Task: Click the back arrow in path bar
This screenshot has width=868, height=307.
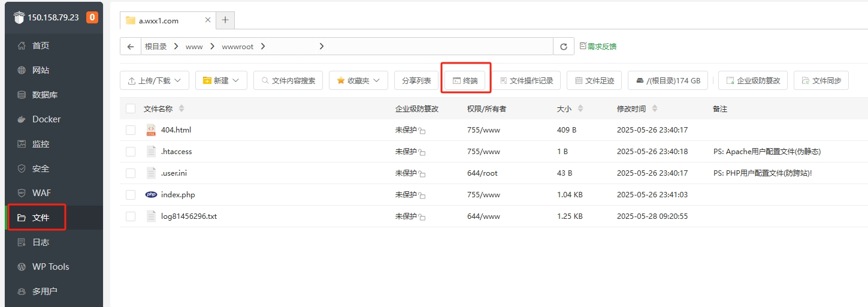Action: (130, 47)
